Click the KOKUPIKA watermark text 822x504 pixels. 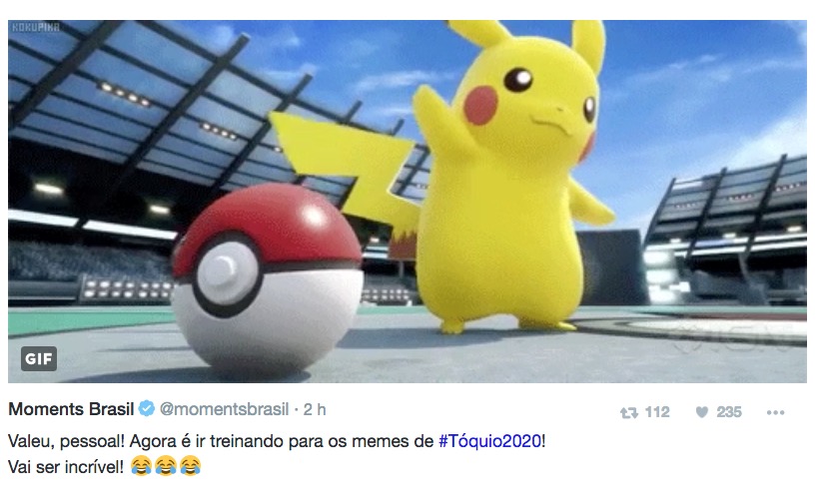tap(36, 27)
